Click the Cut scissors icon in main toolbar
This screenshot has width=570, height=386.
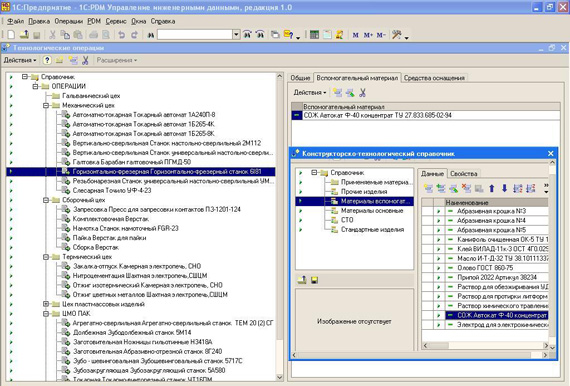pyautogui.click(x=52, y=35)
